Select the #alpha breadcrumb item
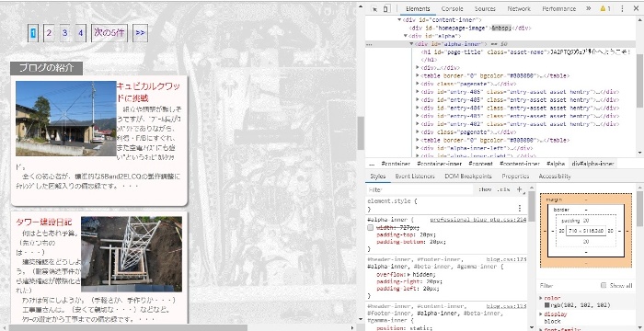This screenshot has width=644, height=331. [x=556, y=164]
